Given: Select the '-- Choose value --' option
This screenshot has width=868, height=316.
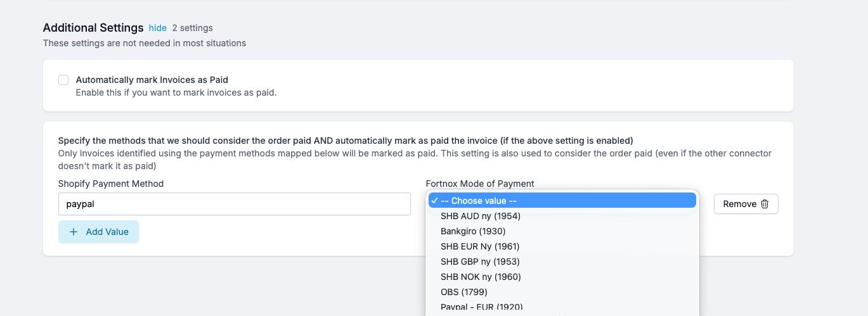Looking at the screenshot, I should click(479, 201).
